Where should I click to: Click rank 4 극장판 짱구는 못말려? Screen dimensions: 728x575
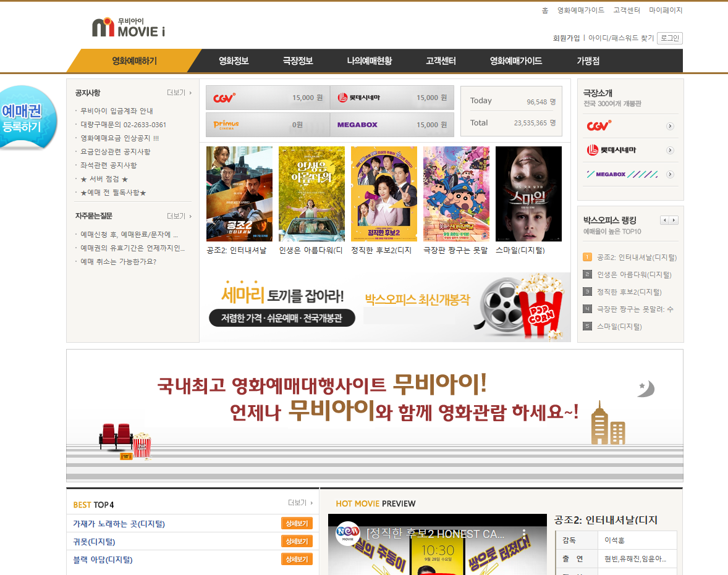click(635, 309)
